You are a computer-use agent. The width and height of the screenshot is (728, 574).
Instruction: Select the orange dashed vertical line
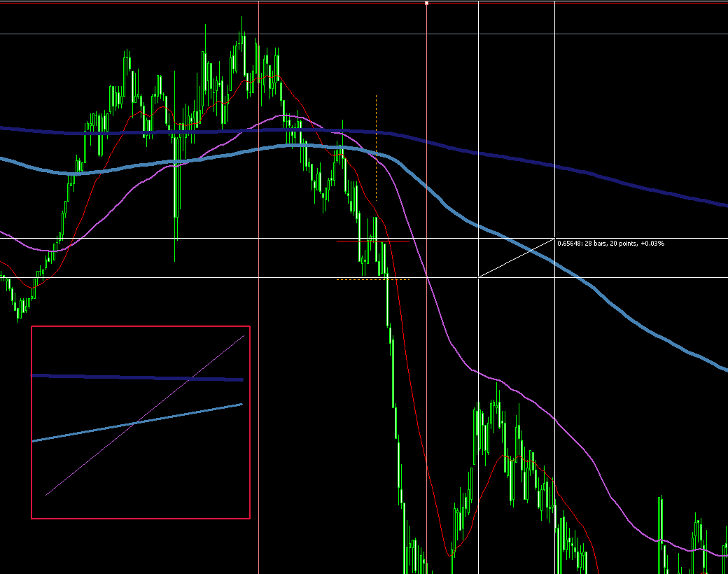coord(376,148)
